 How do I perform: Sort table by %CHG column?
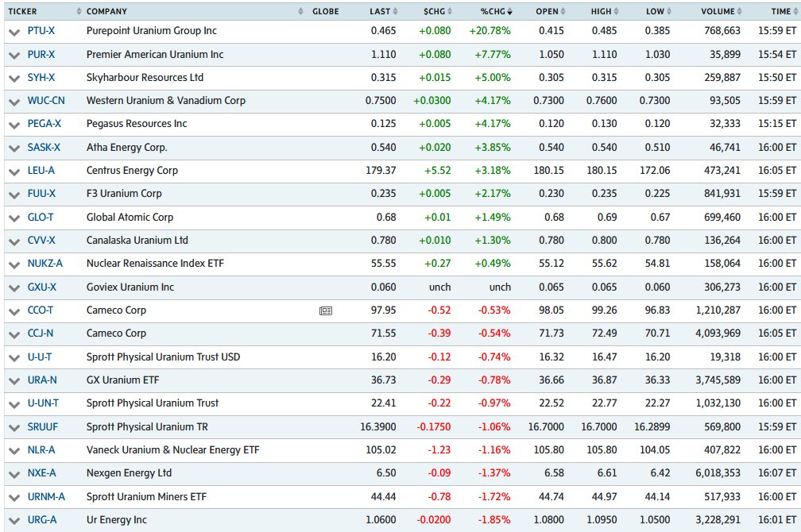coord(496,11)
